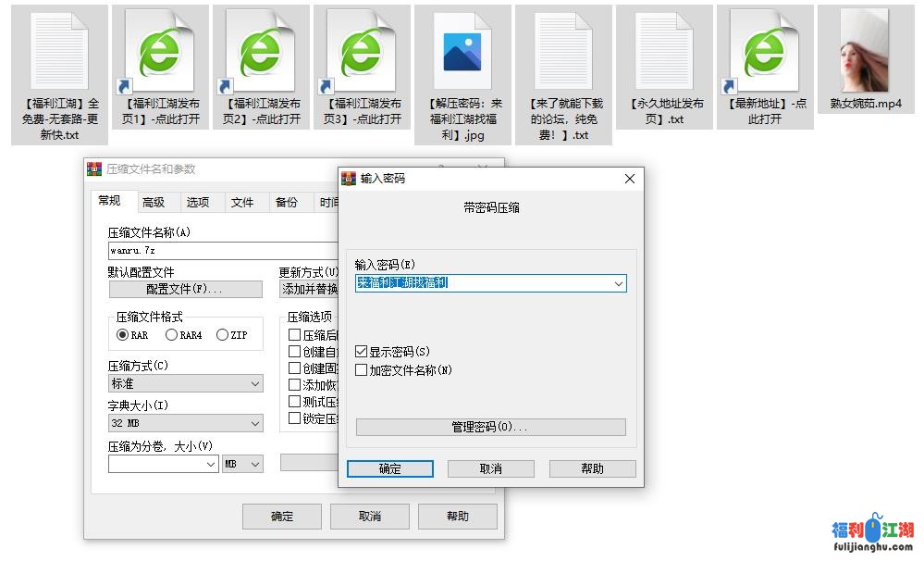This screenshot has height=561, width=924.
Task: Switch to the 高级 tab
Action: coord(154,202)
